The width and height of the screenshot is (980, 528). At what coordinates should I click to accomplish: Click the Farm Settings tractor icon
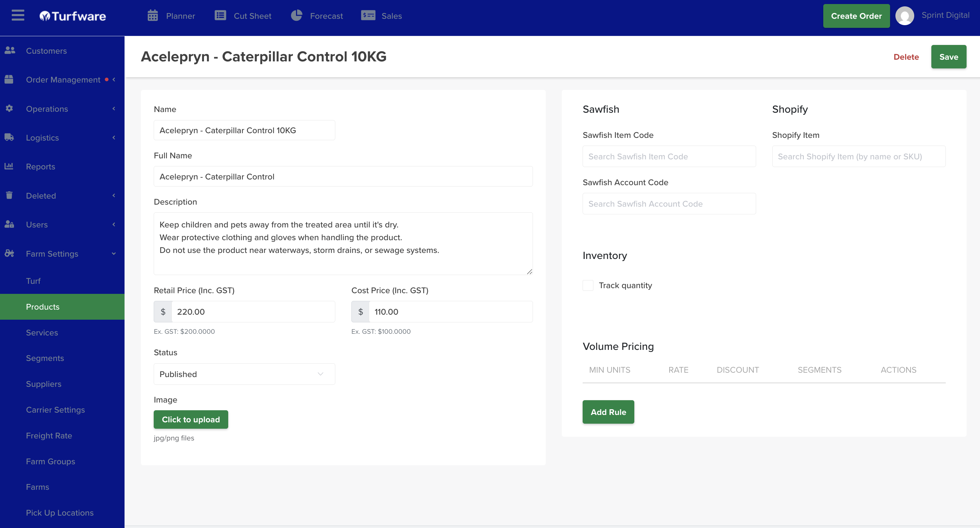(x=9, y=253)
